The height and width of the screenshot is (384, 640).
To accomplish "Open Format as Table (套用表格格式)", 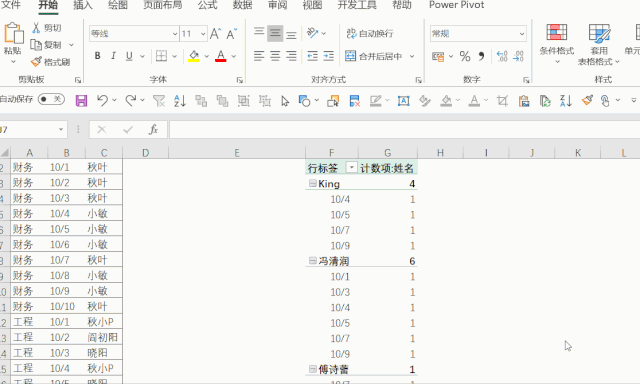I will coord(599,44).
